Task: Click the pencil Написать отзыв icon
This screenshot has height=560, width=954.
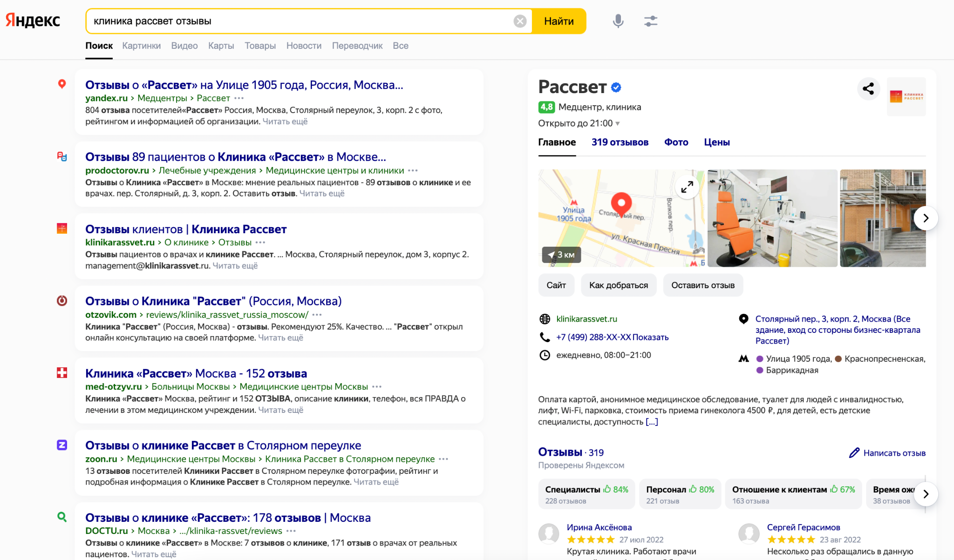Action: click(x=854, y=453)
